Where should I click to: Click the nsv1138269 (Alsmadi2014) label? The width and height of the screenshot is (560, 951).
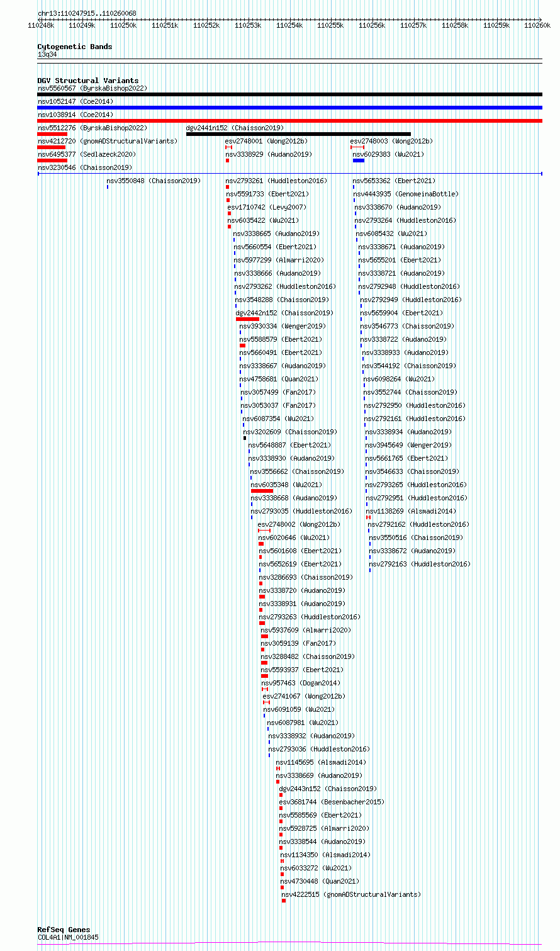(412, 511)
